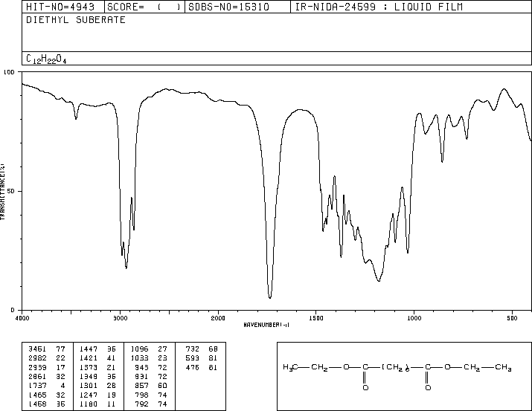The width and height of the screenshot is (532, 411).
Task: Select peak table entry 1096
Action: pyautogui.click(x=139, y=349)
